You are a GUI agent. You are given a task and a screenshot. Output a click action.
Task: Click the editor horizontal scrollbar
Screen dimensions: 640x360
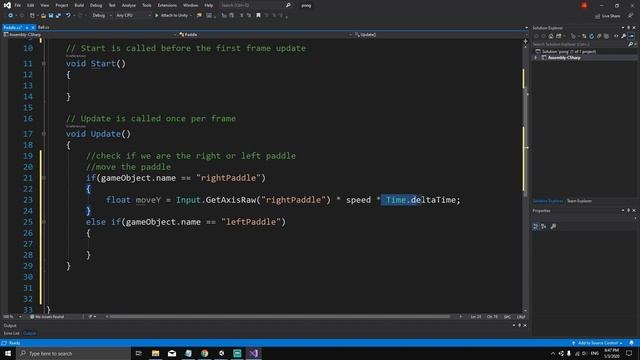point(280,316)
